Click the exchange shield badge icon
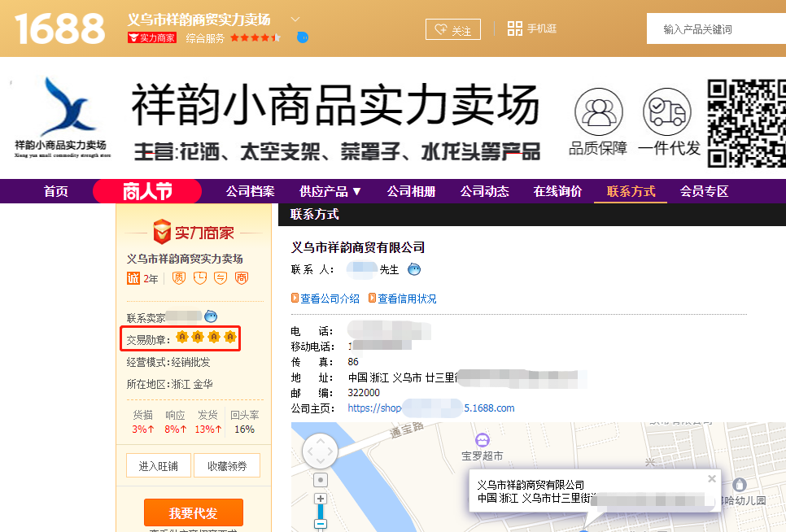The width and height of the screenshot is (786, 532). click(x=221, y=278)
